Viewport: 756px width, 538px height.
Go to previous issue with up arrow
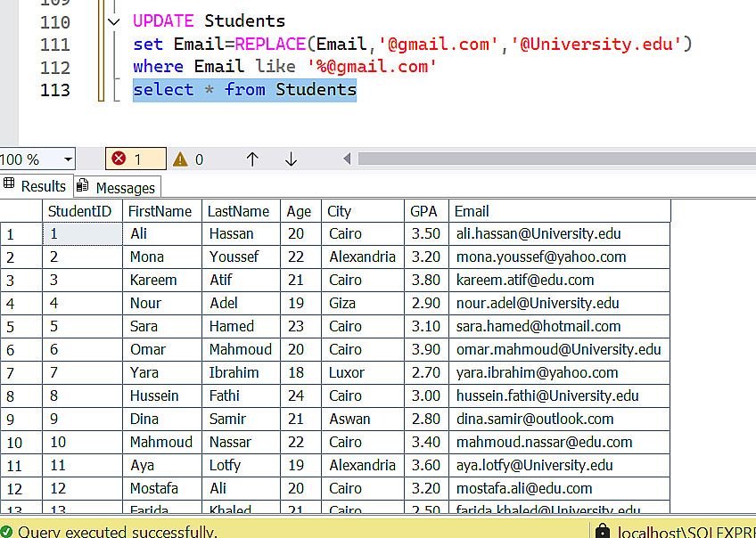coord(252,159)
